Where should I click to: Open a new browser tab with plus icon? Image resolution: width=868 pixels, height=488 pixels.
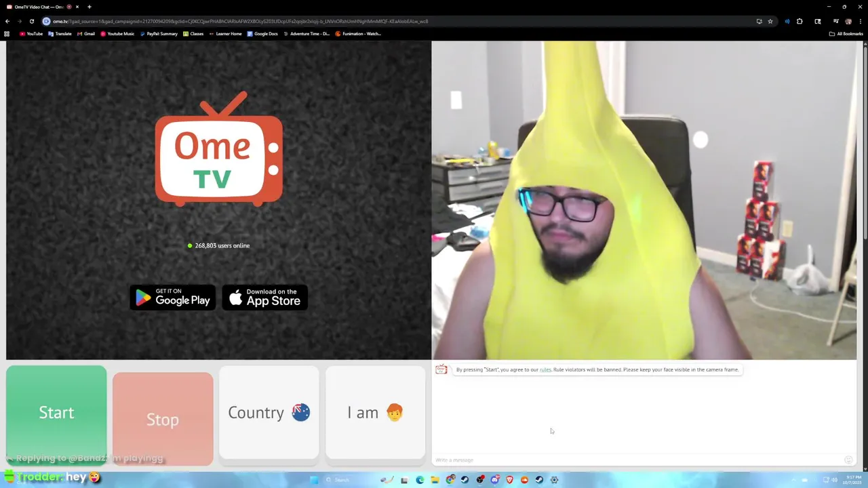89,7
